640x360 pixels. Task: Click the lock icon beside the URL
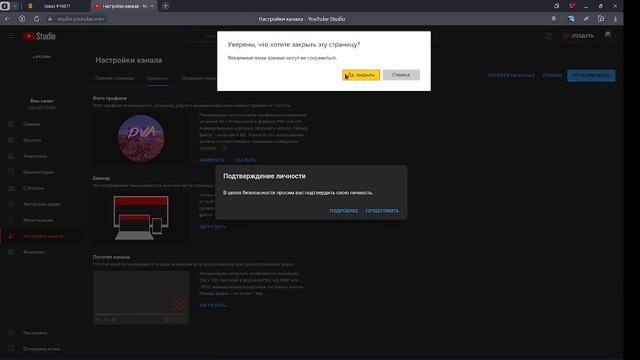(x=50, y=19)
